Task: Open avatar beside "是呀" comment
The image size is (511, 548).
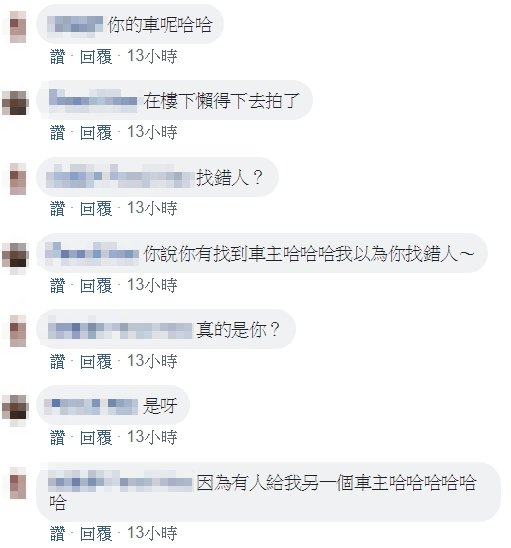Action: point(15,408)
